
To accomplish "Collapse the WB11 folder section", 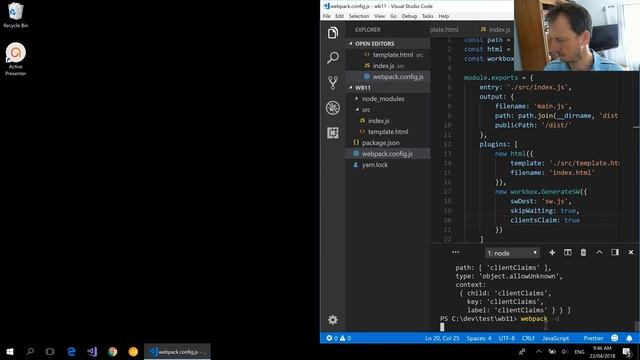I will point(387,88).
